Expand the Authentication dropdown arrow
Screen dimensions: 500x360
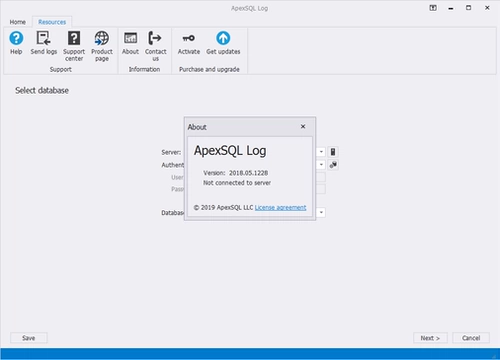(321, 165)
